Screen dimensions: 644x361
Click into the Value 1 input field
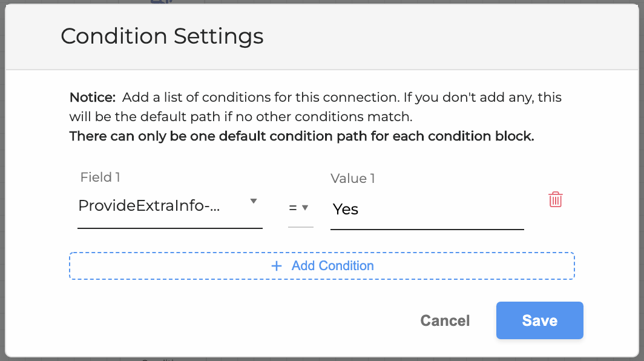[427, 210]
